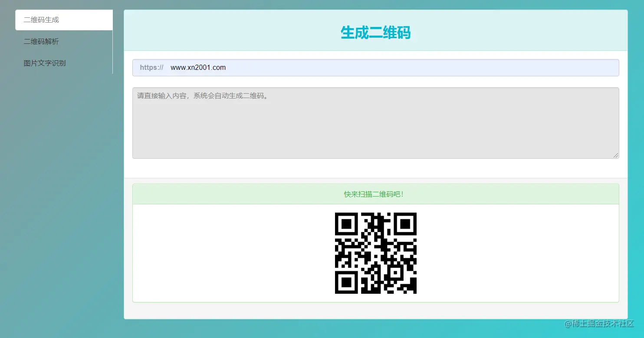Focus the QR content text area
The width and height of the screenshot is (644, 338).
[x=376, y=123]
